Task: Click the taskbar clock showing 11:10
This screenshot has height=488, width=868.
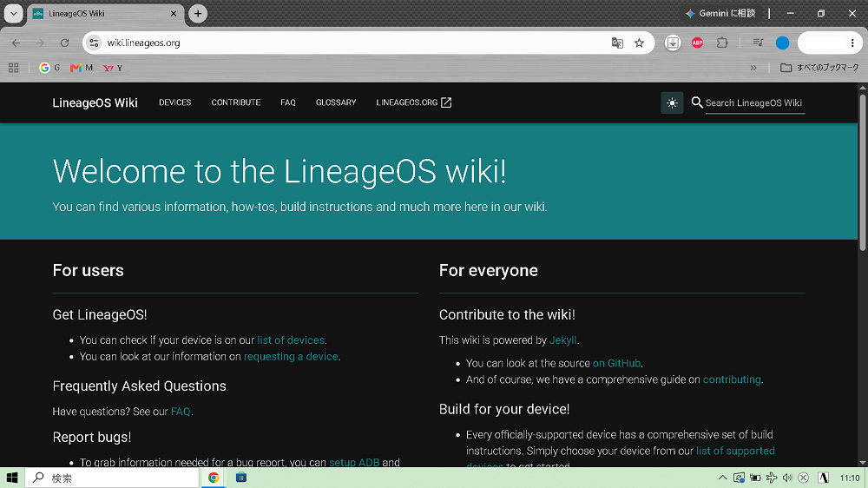Action: tap(850, 478)
